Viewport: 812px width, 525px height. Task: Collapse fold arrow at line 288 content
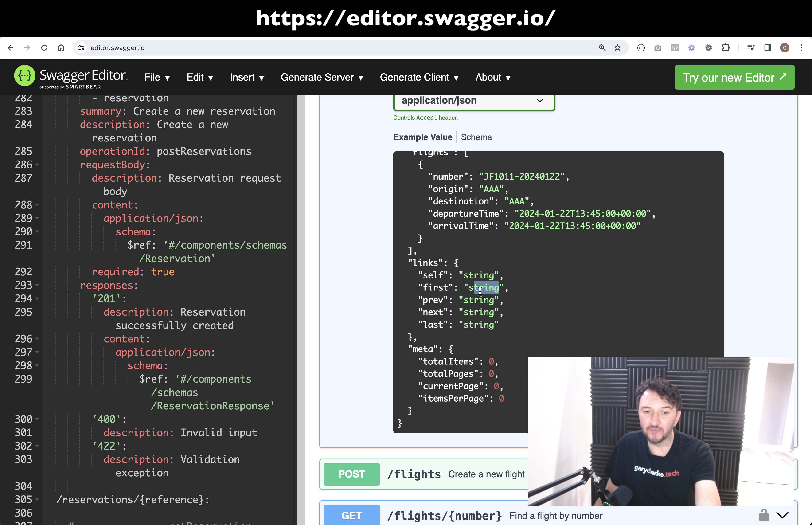[x=37, y=205]
